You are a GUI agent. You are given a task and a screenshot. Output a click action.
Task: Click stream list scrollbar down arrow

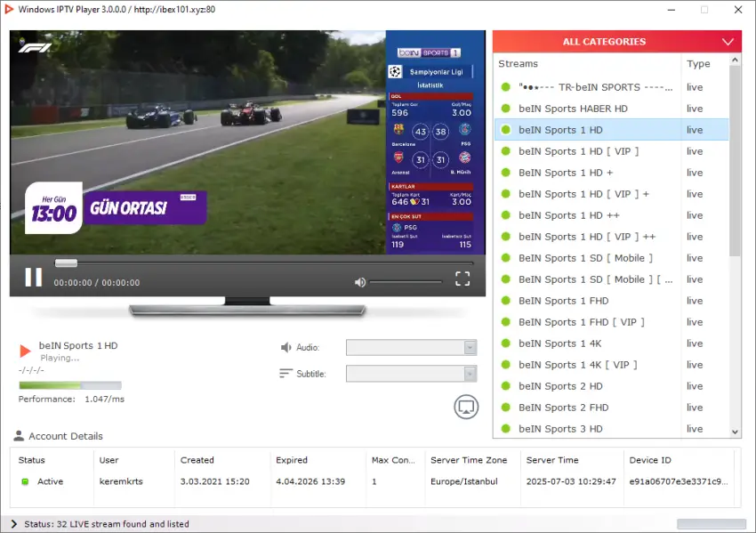(735, 432)
